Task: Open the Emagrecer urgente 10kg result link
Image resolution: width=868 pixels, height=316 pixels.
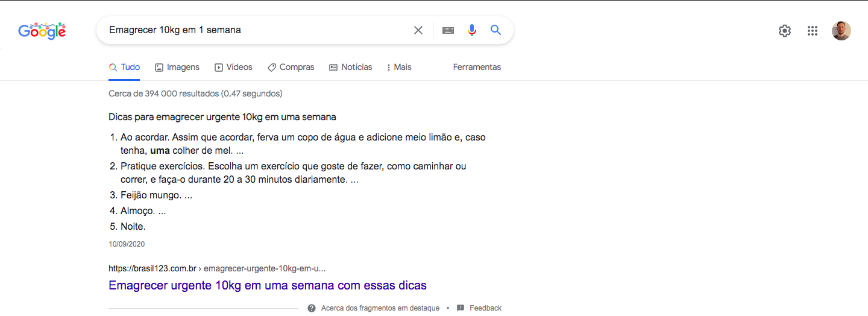Action: 268,285
